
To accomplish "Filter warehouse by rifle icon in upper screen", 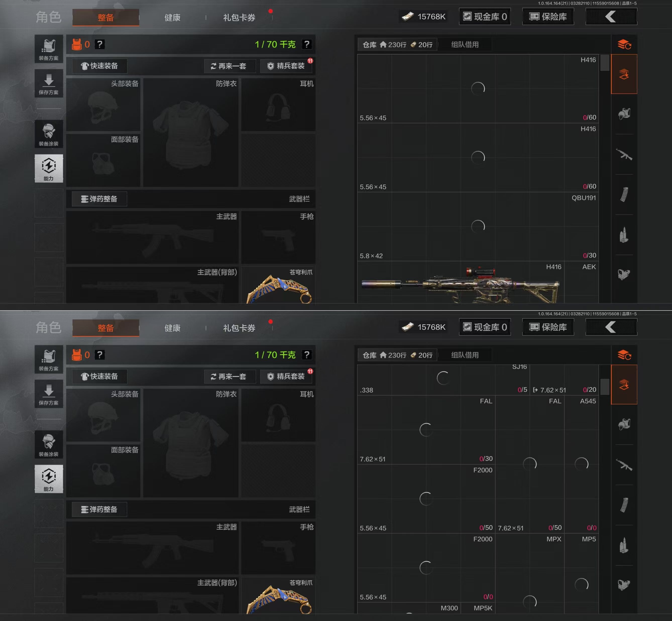I will [624, 154].
